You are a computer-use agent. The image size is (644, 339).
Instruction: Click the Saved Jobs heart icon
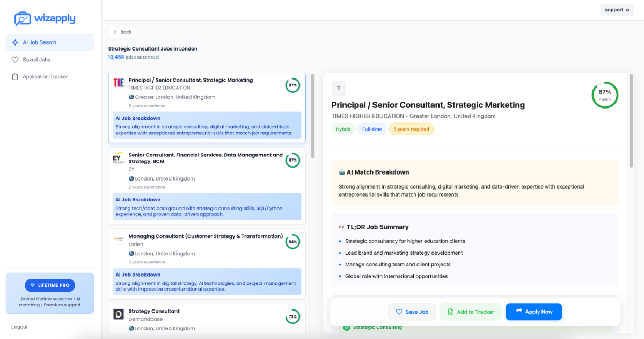point(15,60)
